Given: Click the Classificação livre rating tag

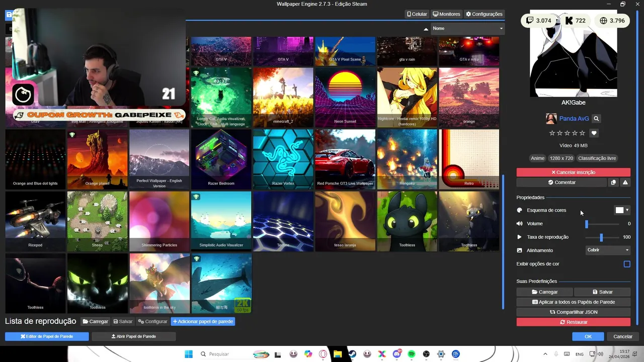Looking at the screenshot, I should [x=597, y=158].
